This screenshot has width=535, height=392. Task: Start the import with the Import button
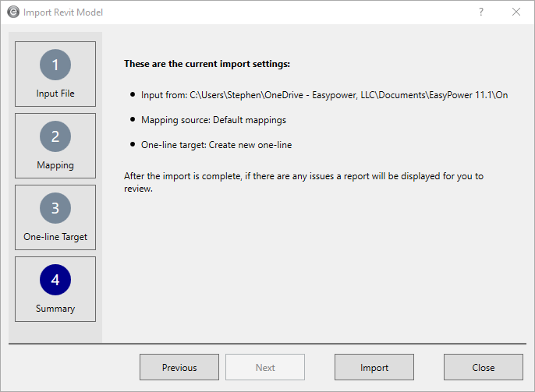(374, 368)
